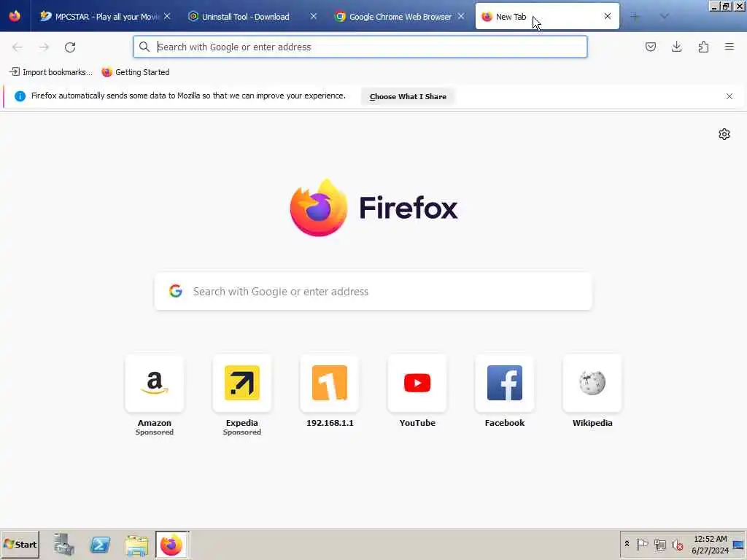Open the Firefox View icon in tab bar

point(15,16)
